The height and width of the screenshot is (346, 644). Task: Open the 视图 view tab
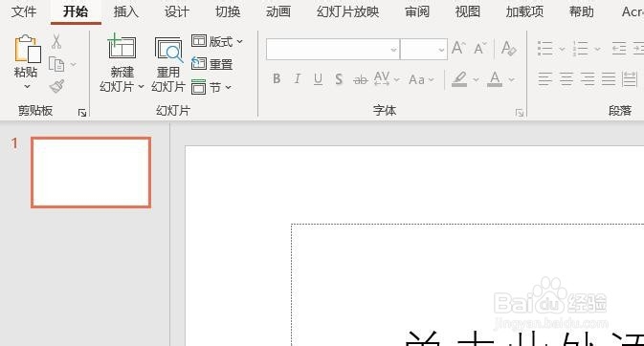[x=468, y=11]
